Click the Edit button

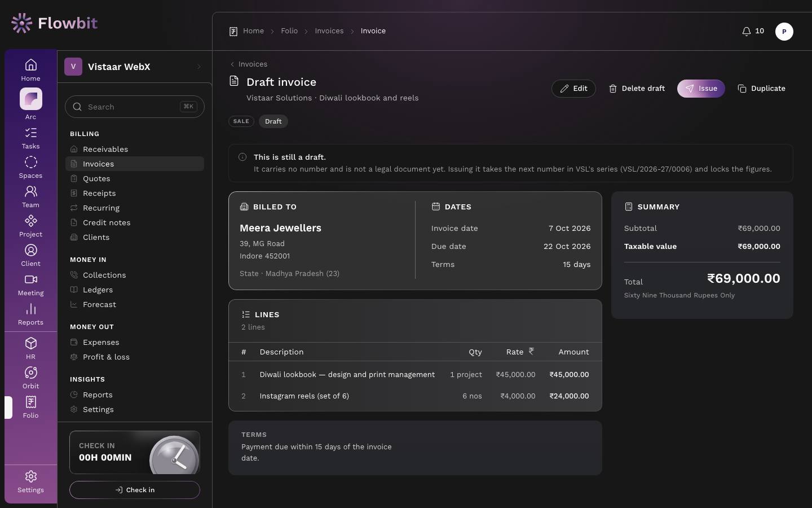573,89
